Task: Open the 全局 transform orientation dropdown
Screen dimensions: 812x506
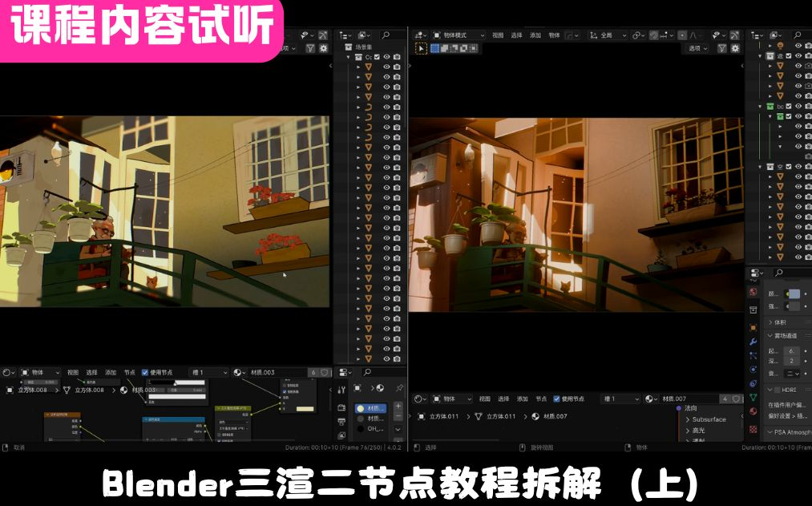Action: point(608,35)
